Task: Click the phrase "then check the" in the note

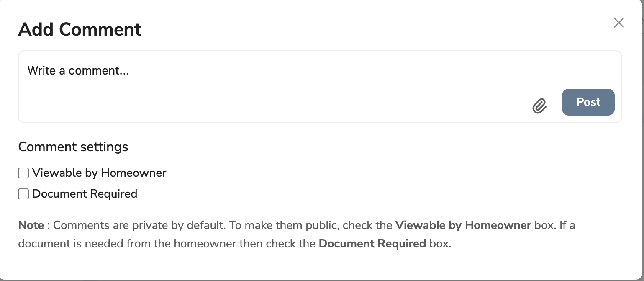Action: coord(277,244)
